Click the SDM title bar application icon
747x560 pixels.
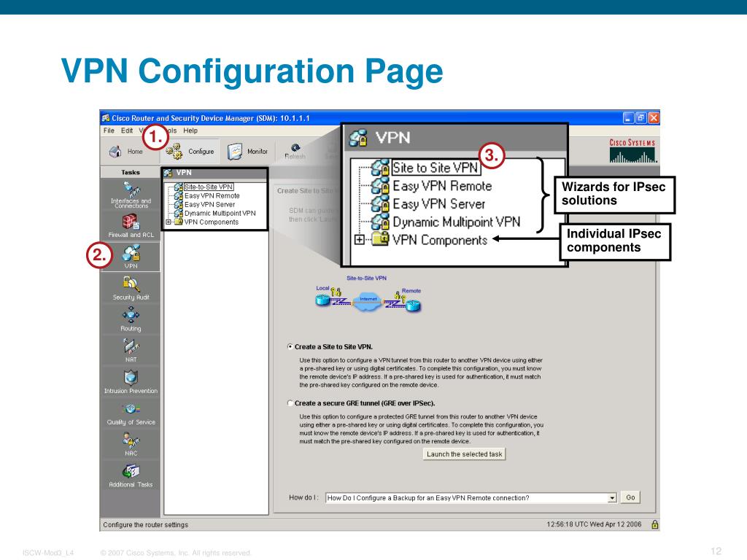[x=106, y=117]
